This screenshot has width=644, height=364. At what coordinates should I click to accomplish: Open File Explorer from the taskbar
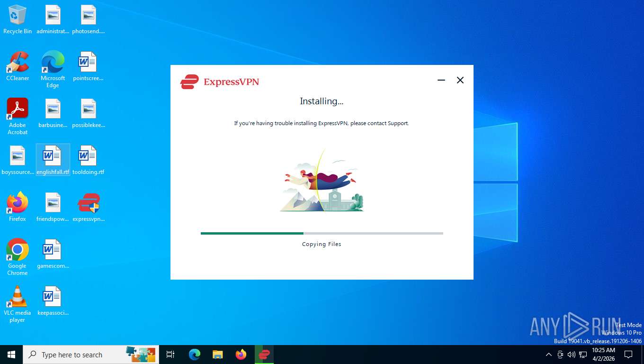tap(218, 355)
